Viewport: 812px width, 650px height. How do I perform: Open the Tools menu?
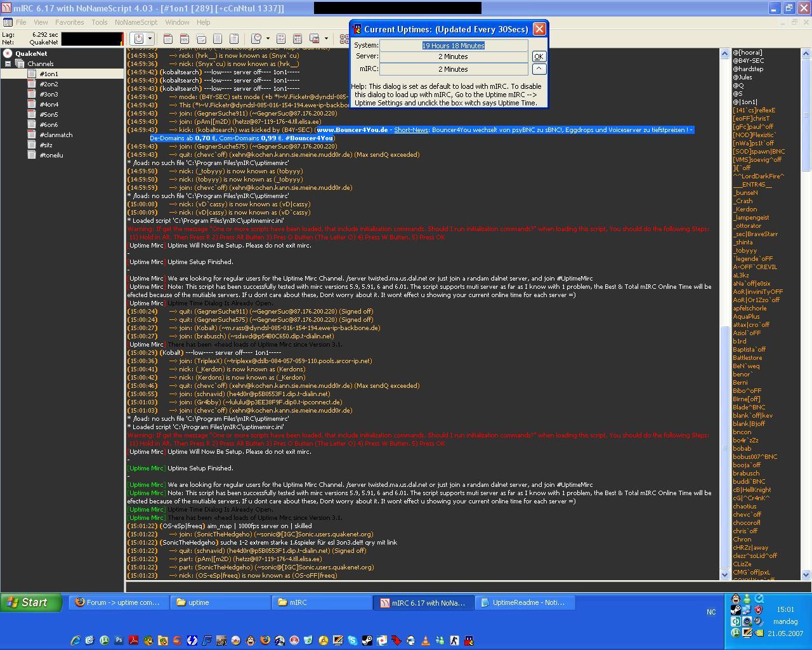(100, 22)
